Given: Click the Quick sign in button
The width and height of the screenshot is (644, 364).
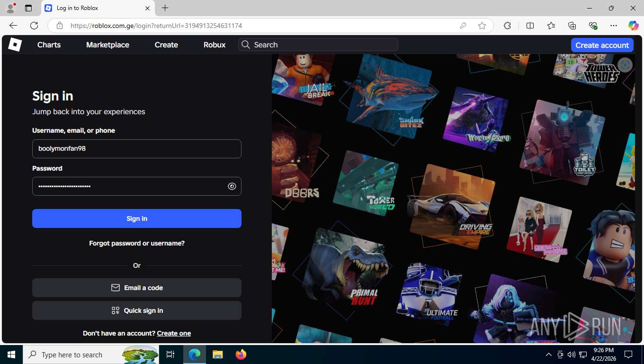Looking at the screenshot, I should point(137,310).
